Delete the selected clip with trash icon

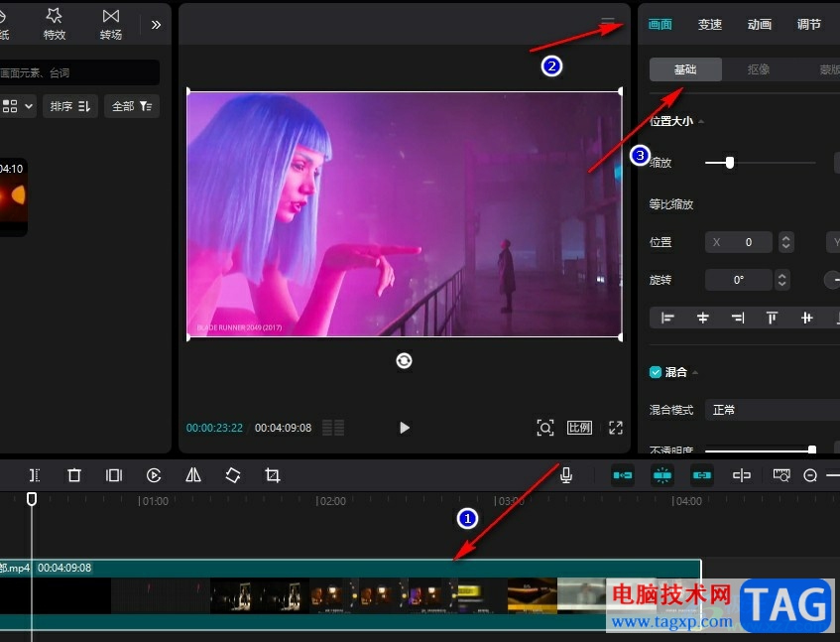point(74,475)
